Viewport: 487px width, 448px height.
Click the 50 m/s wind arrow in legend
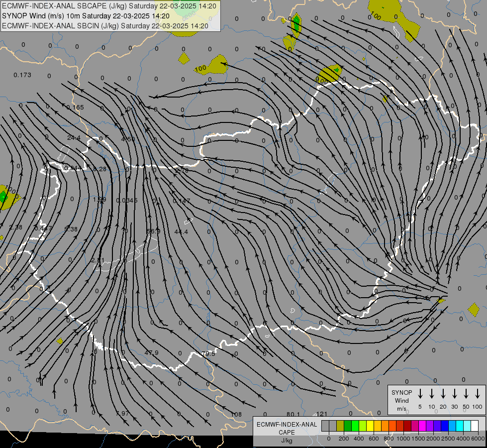466,394
